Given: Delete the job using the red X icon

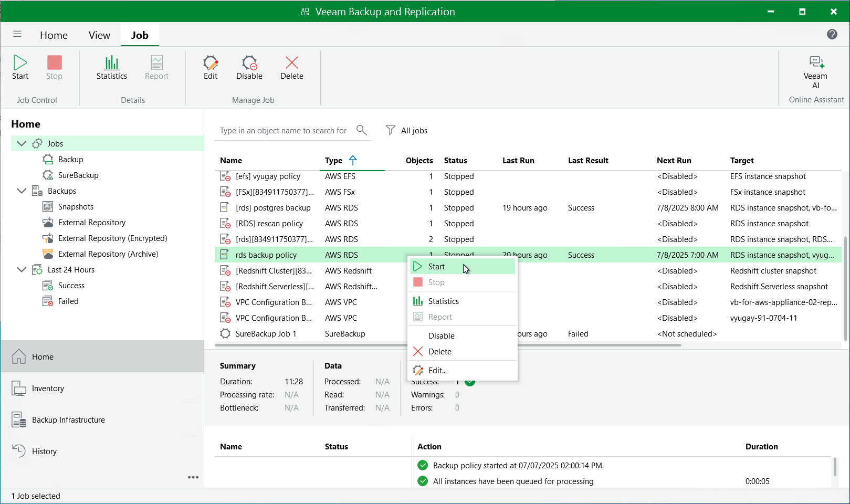Looking at the screenshot, I should [291, 68].
